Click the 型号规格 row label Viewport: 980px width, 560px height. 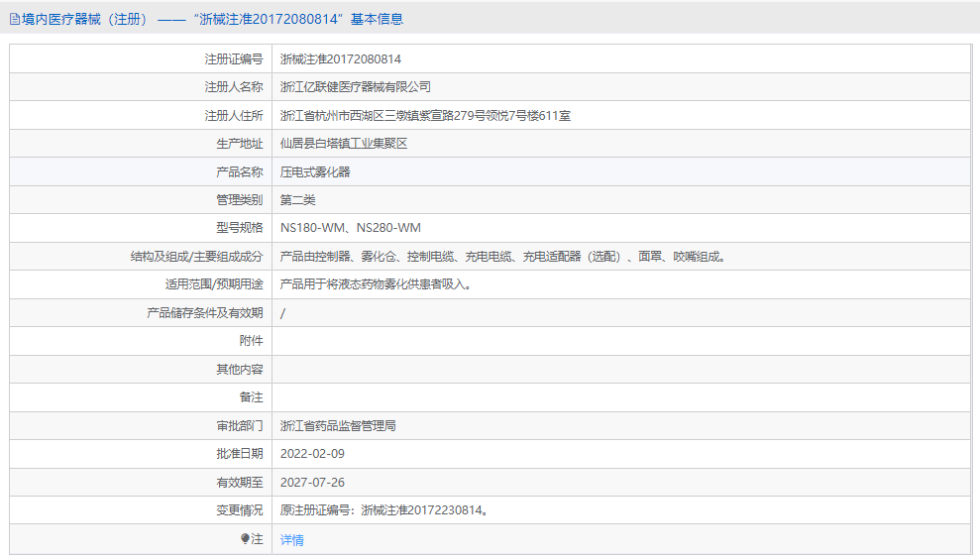tap(240, 228)
